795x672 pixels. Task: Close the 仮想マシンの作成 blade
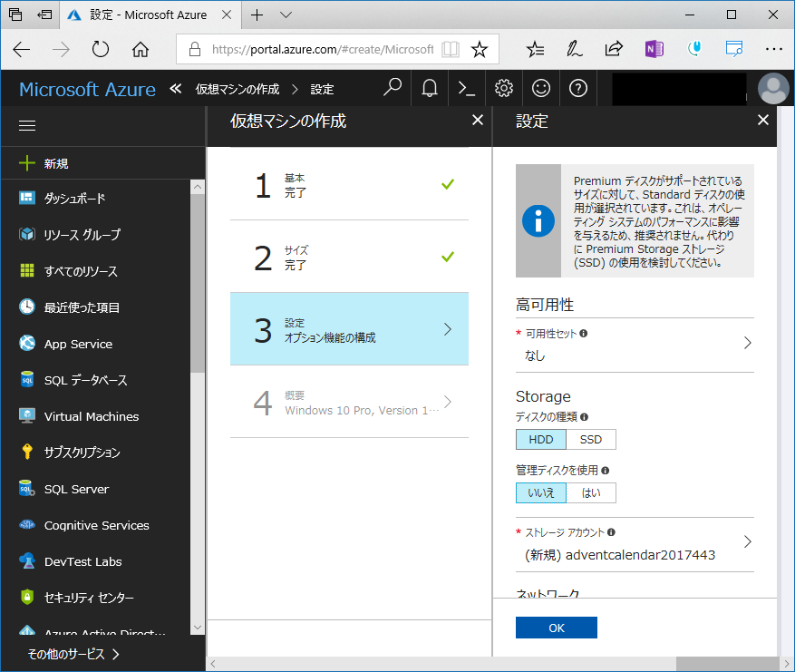[478, 121]
